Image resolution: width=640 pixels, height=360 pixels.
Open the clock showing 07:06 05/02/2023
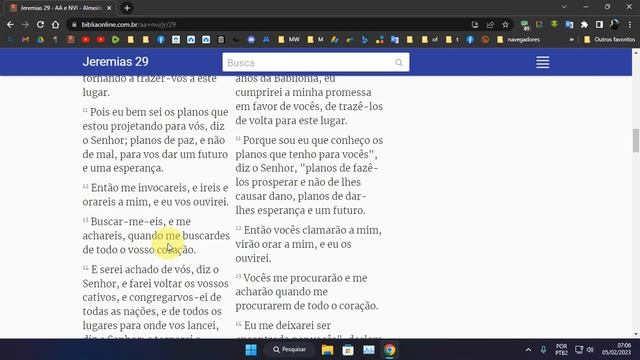click(x=616, y=349)
